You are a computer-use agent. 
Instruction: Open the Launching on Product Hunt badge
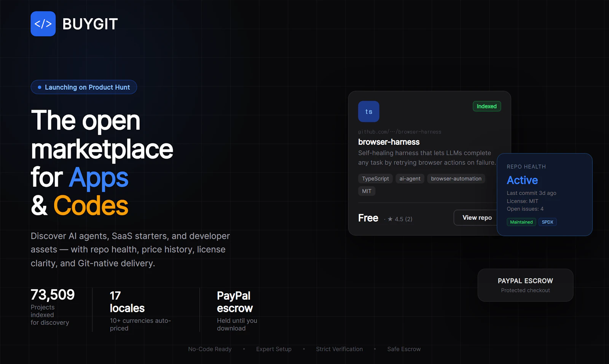point(84,87)
